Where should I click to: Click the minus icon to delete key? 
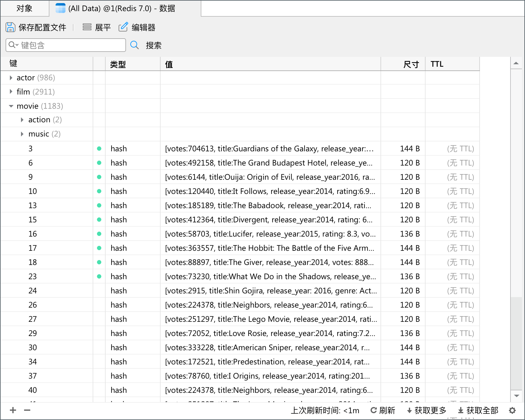tap(27, 410)
